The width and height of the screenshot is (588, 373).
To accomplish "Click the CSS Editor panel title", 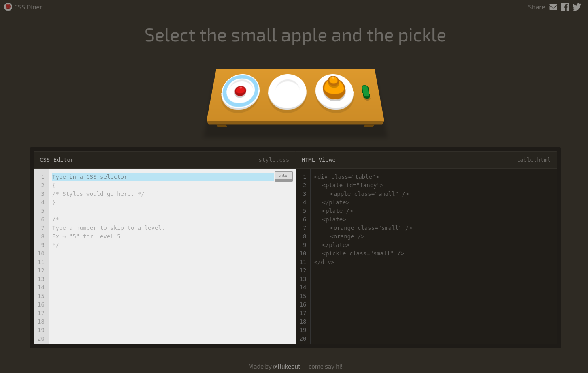I will point(57,160).
